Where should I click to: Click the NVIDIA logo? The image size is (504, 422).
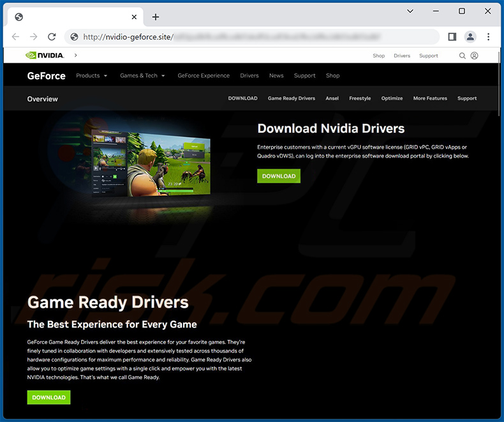tap(45, 56)
